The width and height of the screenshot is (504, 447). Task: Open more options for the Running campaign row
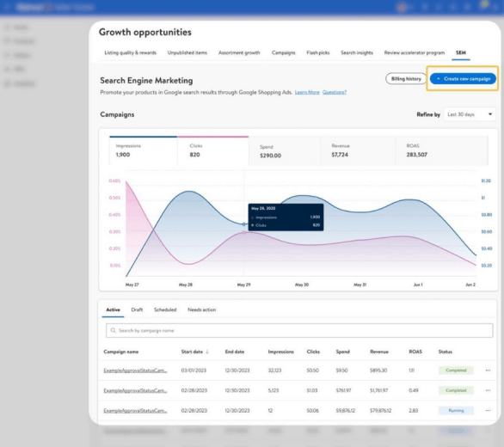pos(488,410)
